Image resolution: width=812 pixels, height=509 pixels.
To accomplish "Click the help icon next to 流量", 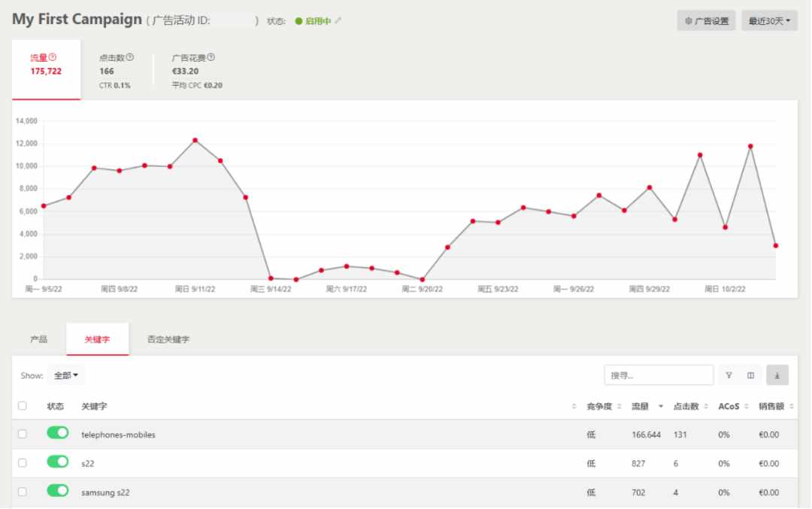I will (x=53, y=57).
